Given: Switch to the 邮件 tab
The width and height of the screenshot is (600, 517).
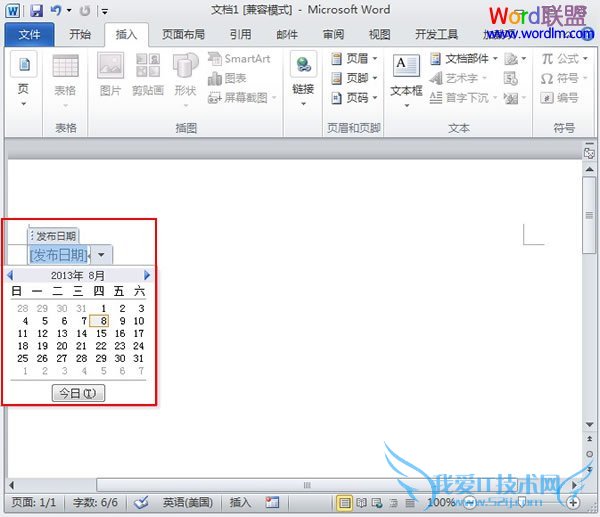Looking at the screenshot, I should [287, 34].
